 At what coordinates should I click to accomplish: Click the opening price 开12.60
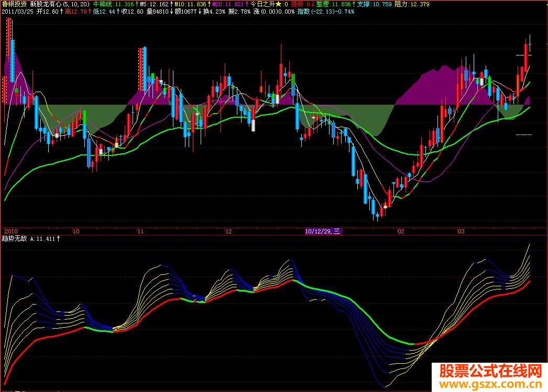tap(48, 12)
